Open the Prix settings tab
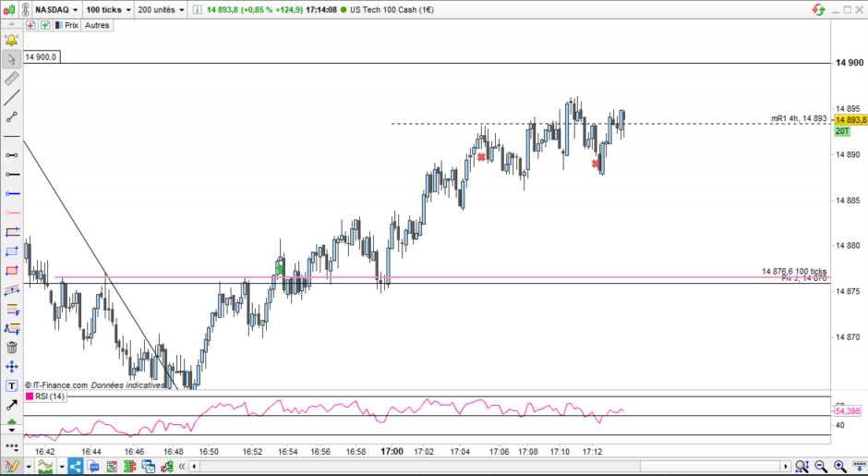The width and height of the screenshot is (868, 476). [x=66, y=26]
